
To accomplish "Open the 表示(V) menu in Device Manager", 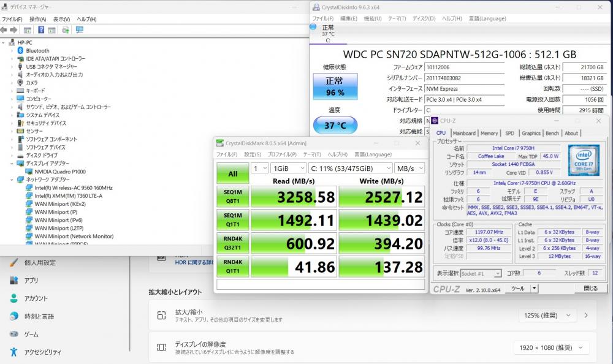I will point(61,19).
